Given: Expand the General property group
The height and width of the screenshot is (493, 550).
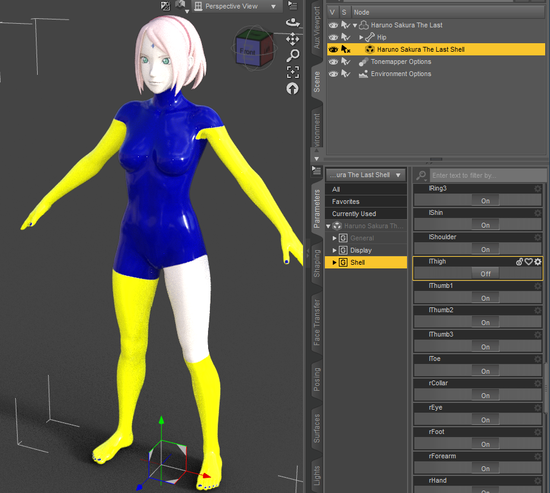Looking at the screenshot, I should click(334, 238).
